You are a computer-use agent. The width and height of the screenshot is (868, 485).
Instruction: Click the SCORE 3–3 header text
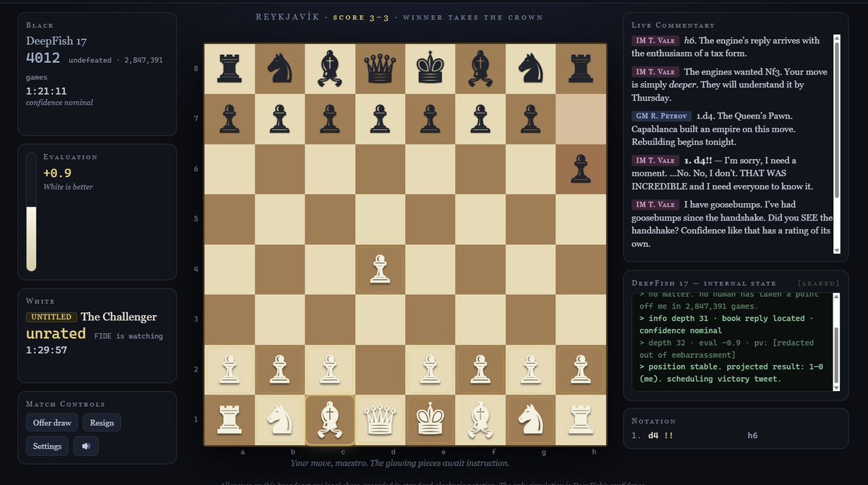click(361, 17)
